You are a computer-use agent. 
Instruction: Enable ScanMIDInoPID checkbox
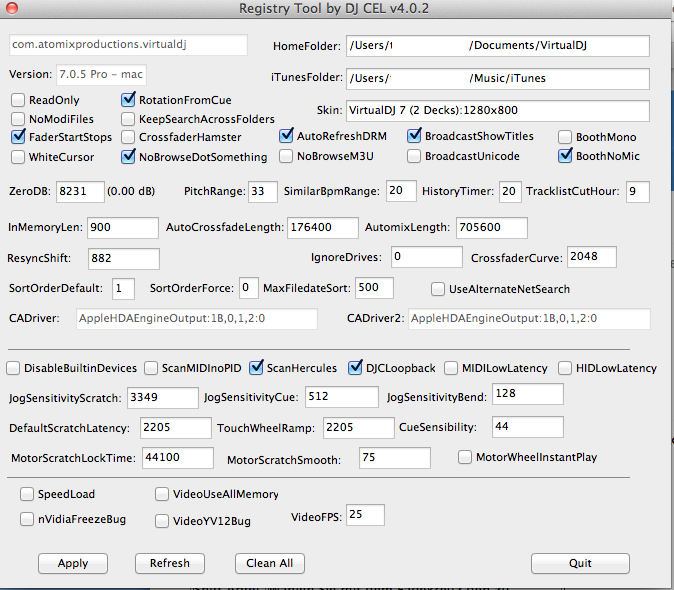[151, 368]
